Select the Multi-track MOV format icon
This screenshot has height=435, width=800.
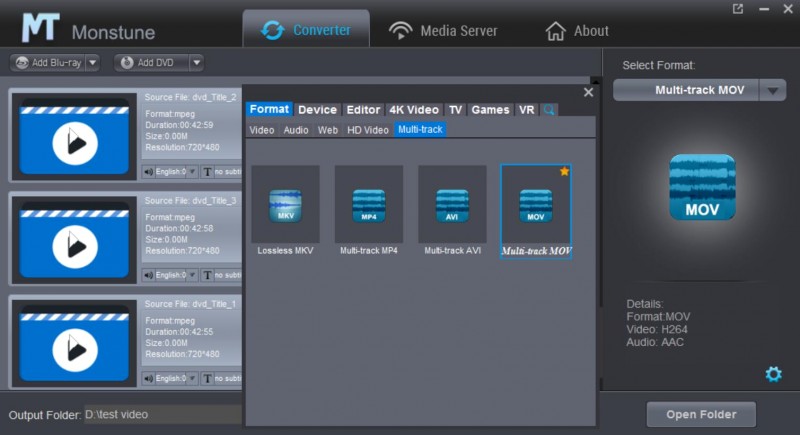pyautogui.click(x=536, y=205)
